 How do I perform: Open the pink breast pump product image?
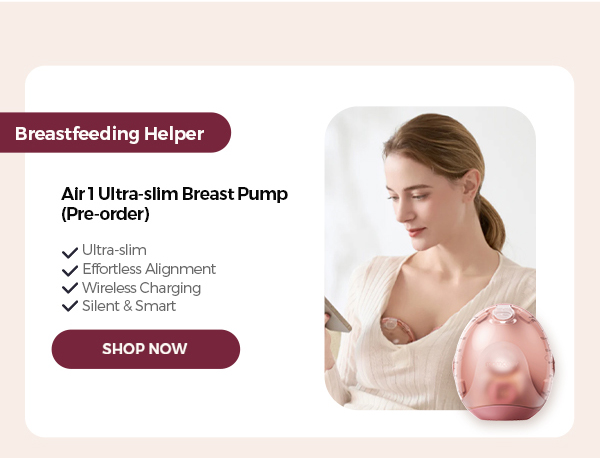click(503, 362)
